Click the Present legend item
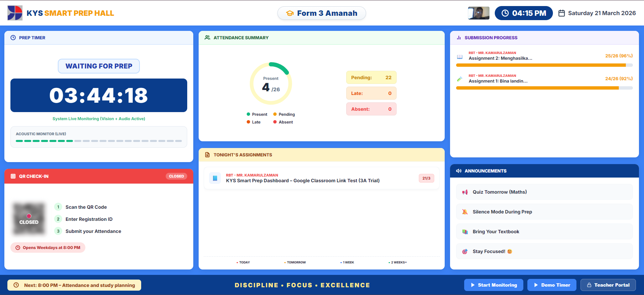 pyautogui.click(x=257, y=114)
